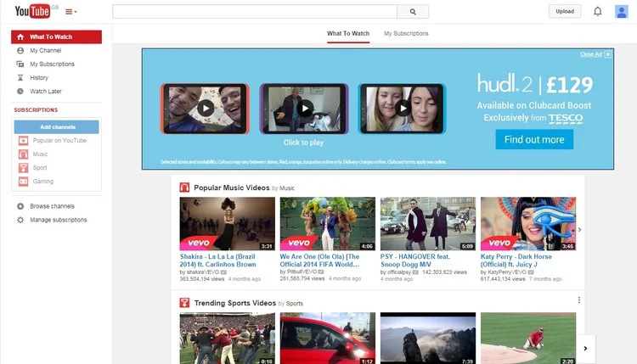Click the Sport trophy icon in sidebar

pyautogui.click(x=23, y=168)
